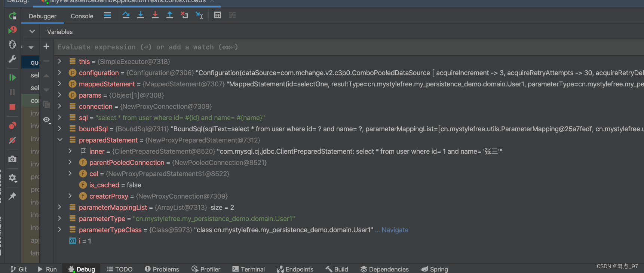
Task: Expand the params variable node
Action: pyautogui.click(x=59, y=95)
